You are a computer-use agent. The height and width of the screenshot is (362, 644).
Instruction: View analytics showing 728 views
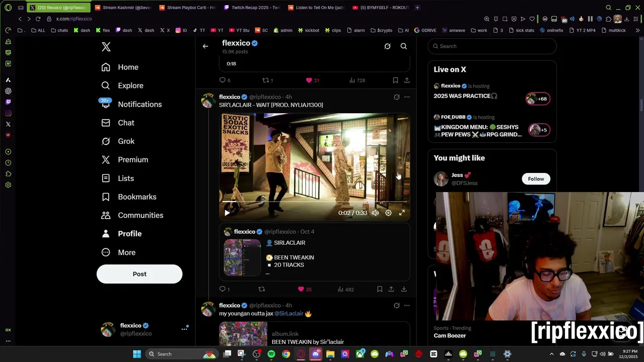tap(357, 80)
